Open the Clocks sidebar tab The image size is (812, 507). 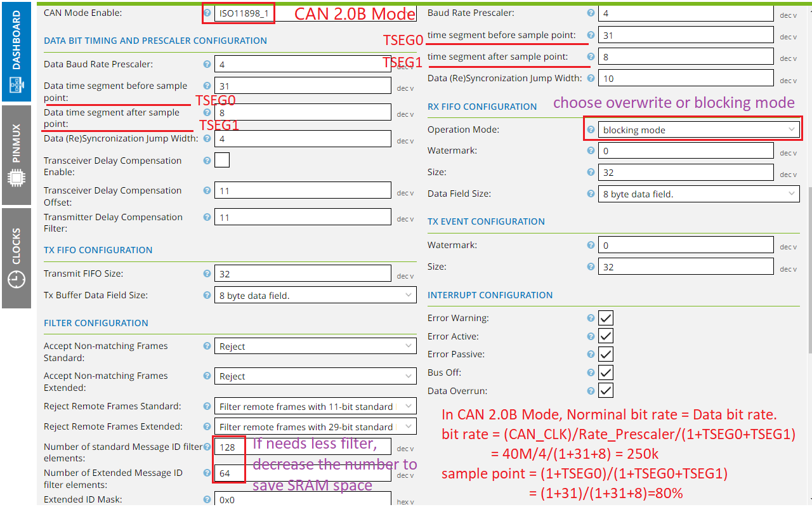pos(16,258)
